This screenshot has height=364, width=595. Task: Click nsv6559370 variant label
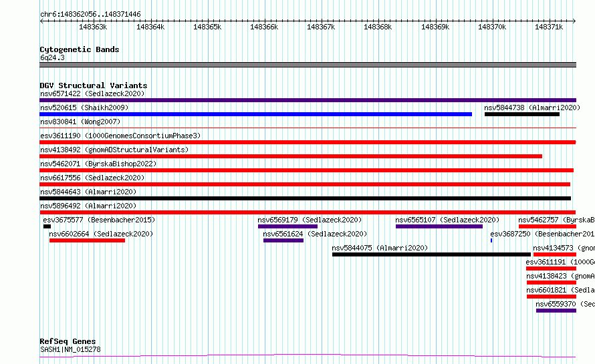565,304
